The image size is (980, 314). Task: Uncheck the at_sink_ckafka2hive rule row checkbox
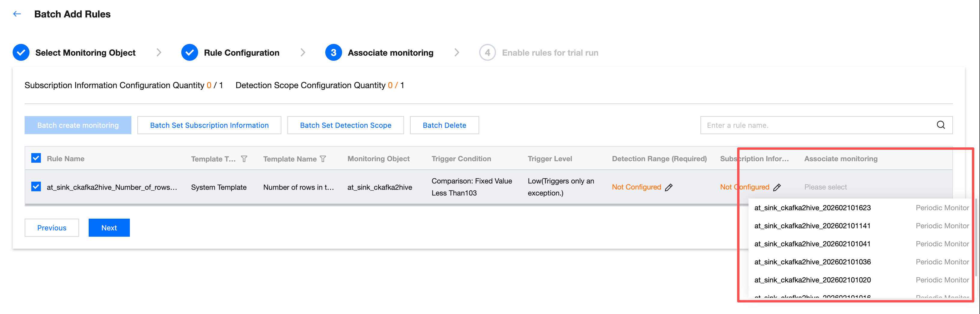(36, 186)
